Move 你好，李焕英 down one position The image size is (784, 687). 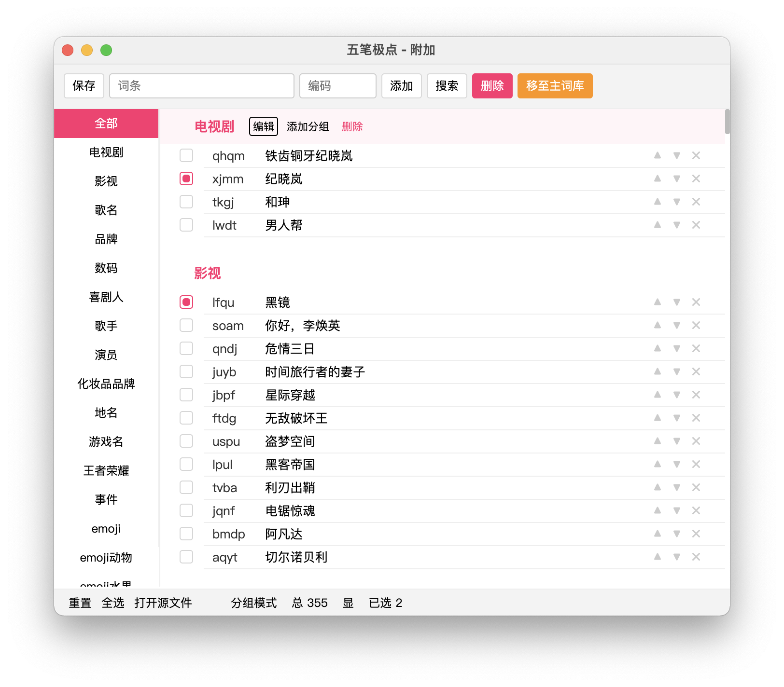(x=677, y=325)
